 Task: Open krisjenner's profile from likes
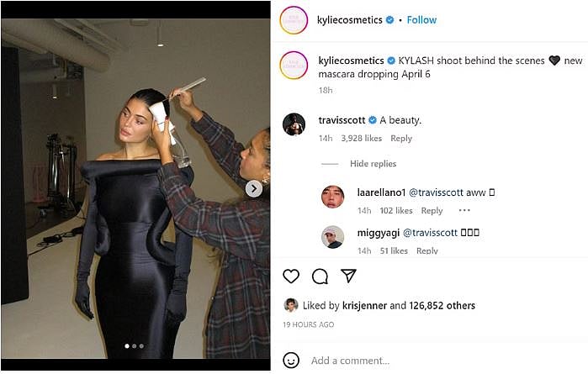tap(363, 306)
